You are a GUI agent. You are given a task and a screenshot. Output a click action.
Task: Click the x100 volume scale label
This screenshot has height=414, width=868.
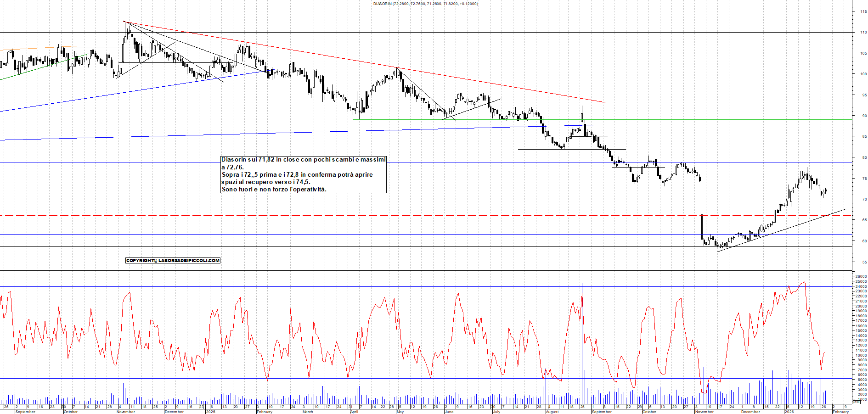[856, 402]
